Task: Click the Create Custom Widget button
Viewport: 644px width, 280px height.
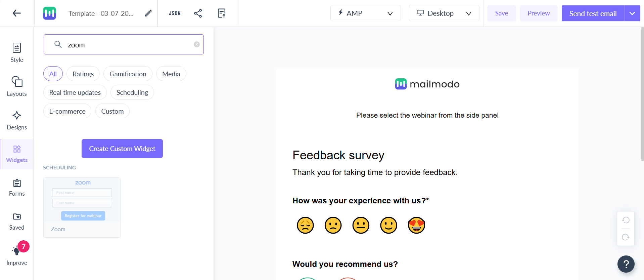Action: [122, 149]
